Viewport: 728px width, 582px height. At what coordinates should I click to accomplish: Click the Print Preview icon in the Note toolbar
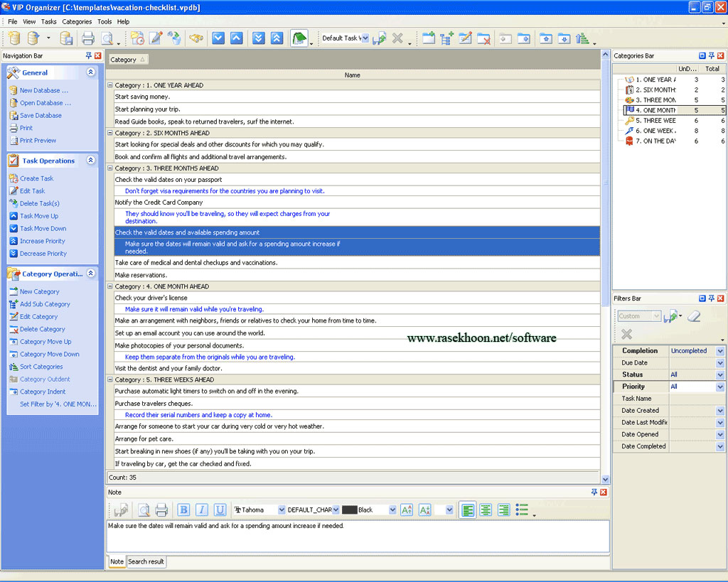click(x=144, y=510)
